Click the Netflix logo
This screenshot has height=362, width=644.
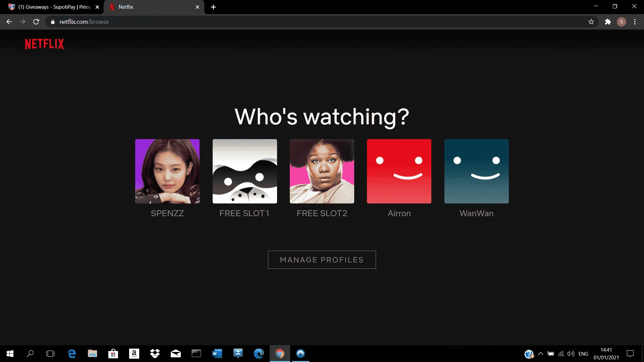click(44, 44)
